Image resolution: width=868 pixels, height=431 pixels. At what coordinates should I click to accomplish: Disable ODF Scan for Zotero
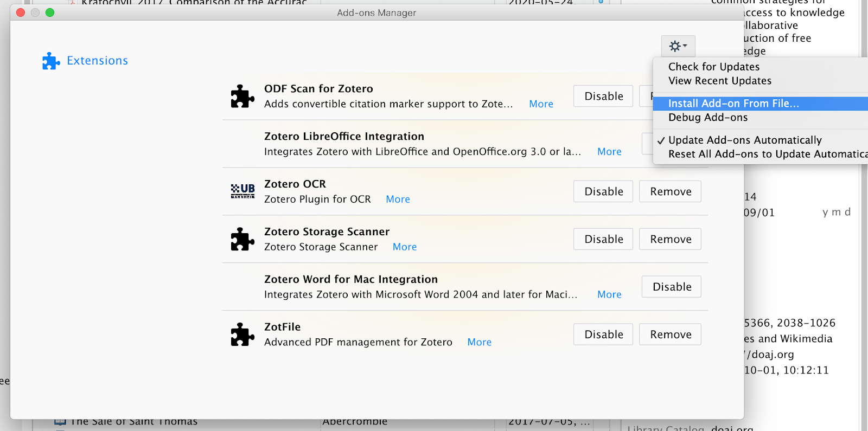[x=603, y=96]
